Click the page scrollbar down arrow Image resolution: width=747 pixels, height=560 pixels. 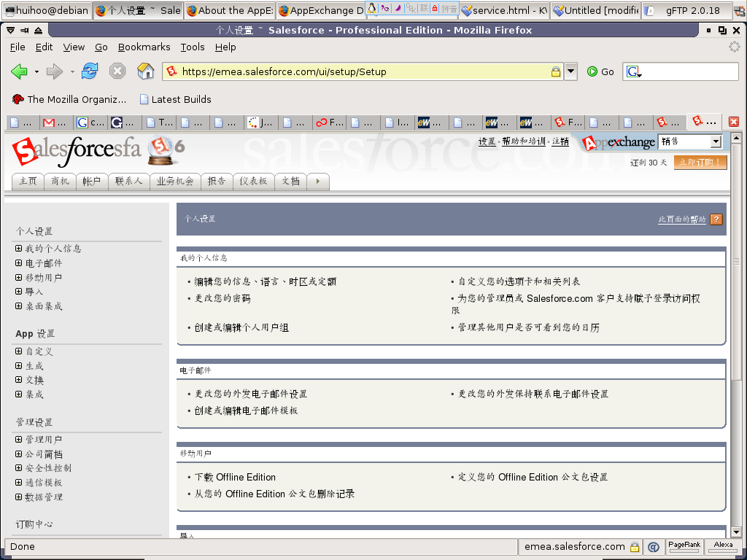(x=736, y=532)
